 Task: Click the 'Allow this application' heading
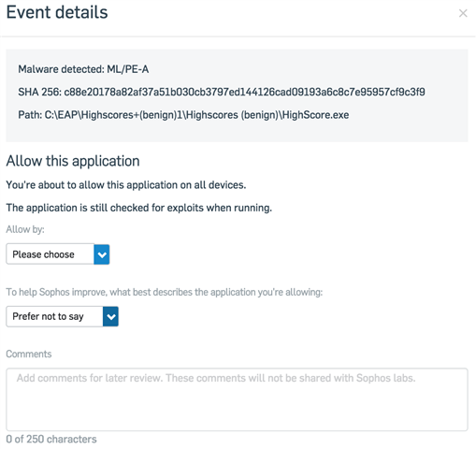click(73, 161)
